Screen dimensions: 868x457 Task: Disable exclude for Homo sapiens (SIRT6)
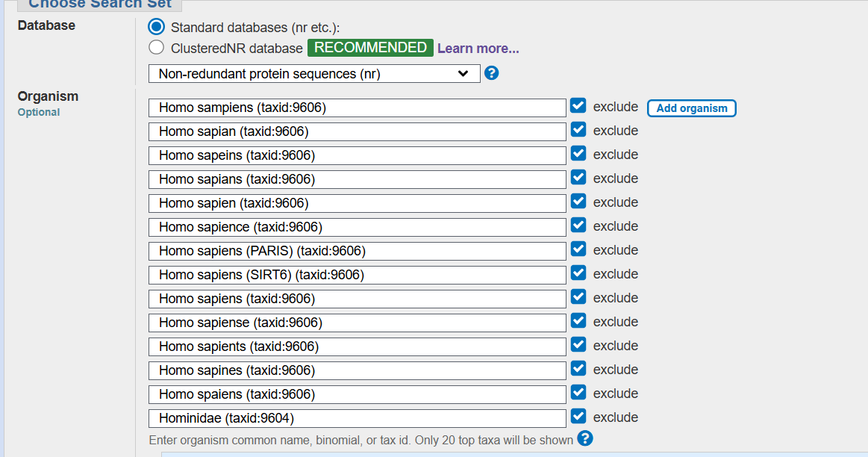578,273
